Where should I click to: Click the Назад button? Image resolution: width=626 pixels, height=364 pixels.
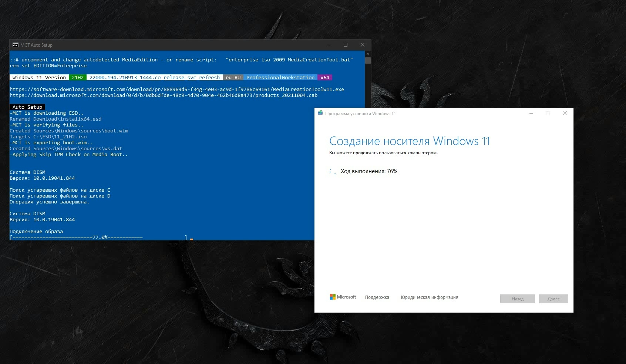pos(518,299)
